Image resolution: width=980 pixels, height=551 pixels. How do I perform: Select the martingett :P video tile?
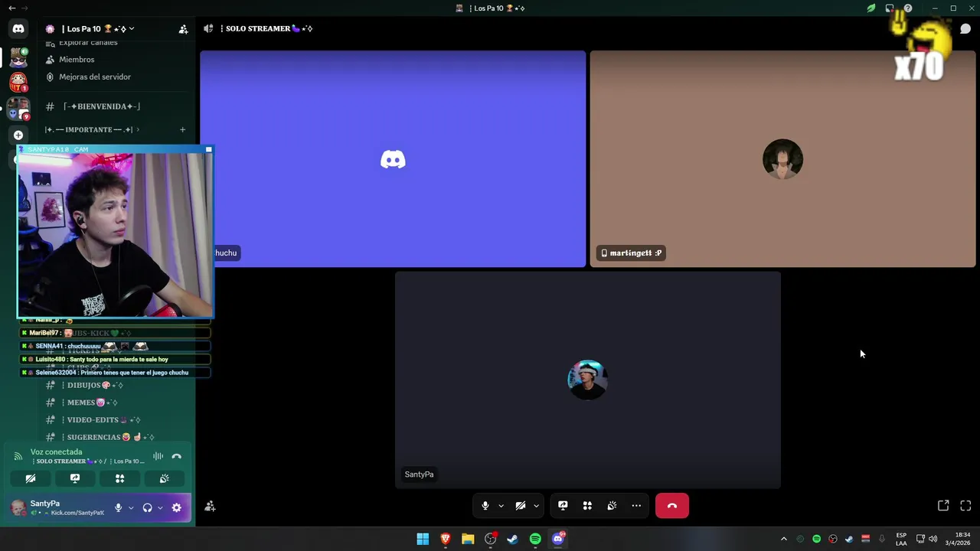pos(782,159)
